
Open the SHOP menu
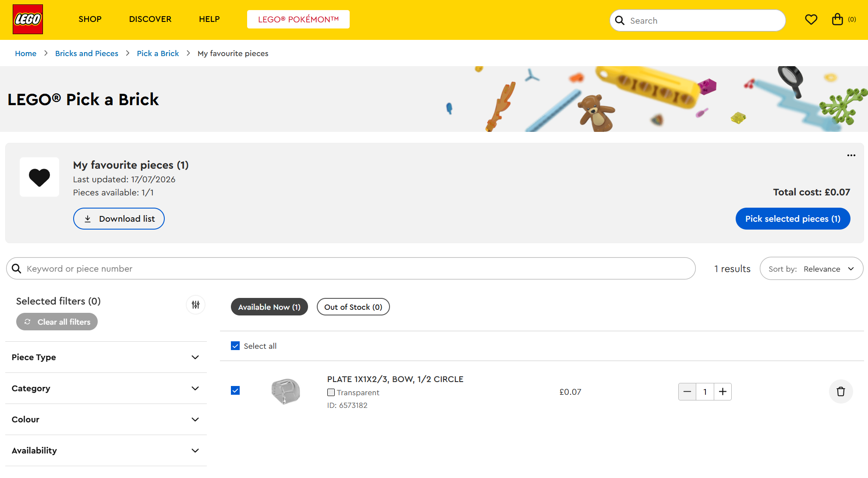pyautogui.click(x=90, y=19)
